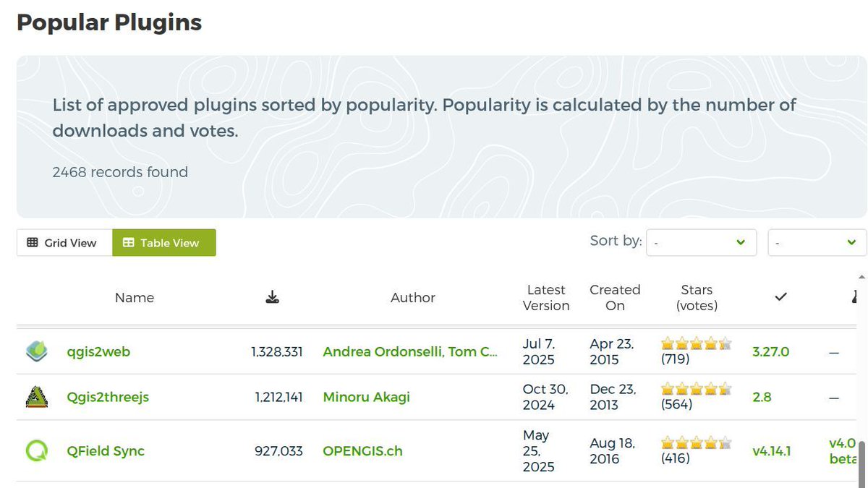Open the QField Sync plugin page

pyautogui.click(x=106, y=450)
